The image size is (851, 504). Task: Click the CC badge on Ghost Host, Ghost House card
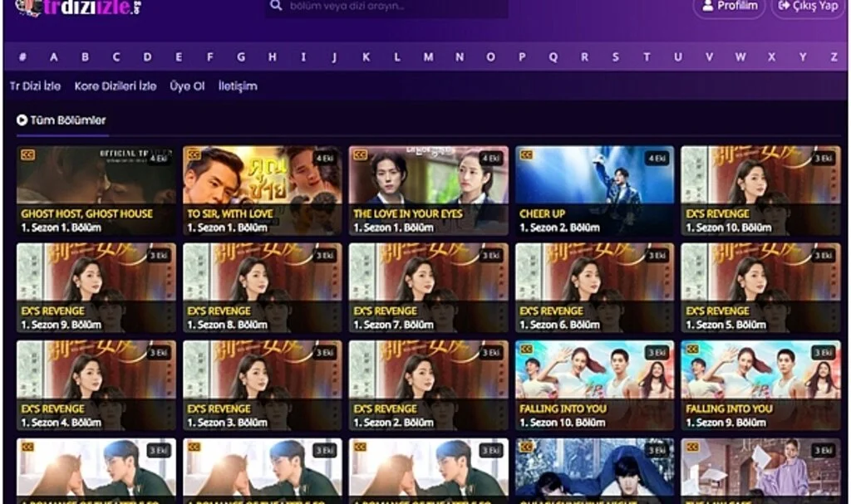[27, 155]
